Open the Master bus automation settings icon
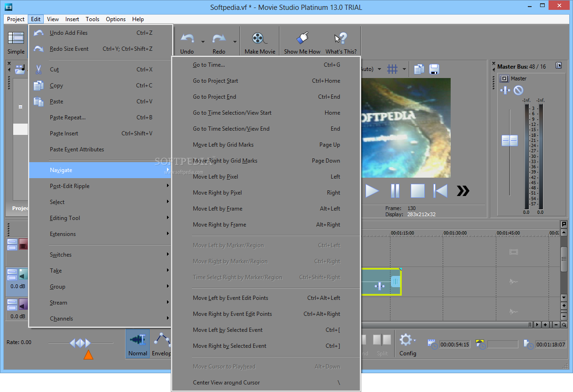Screen dimensions: 573x392 [518, 90]
